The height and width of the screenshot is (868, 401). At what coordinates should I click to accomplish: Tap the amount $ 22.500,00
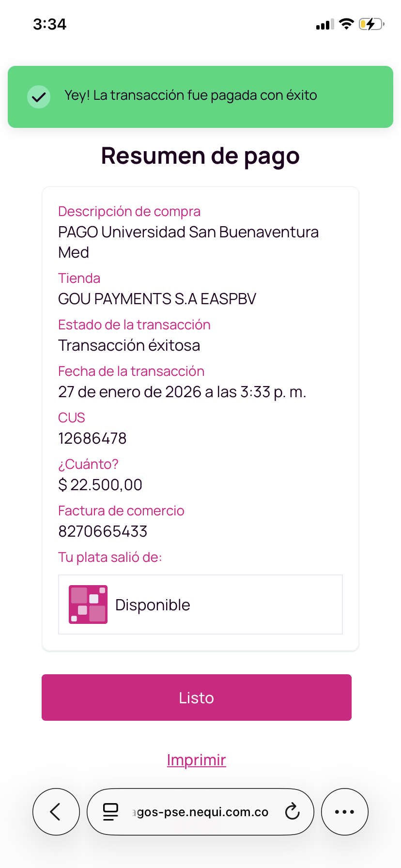[100, 485]
